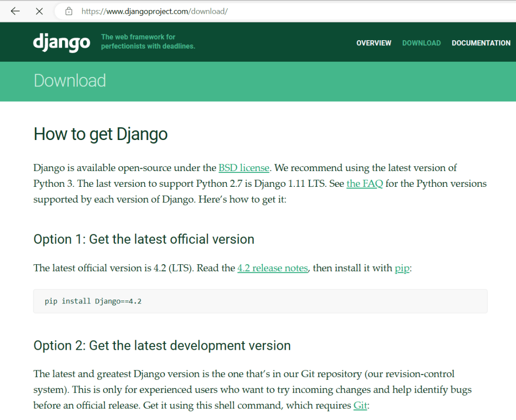This screenshot has width=516, height=420.
Task: Select the Download nav item
Action: point(421,43)
